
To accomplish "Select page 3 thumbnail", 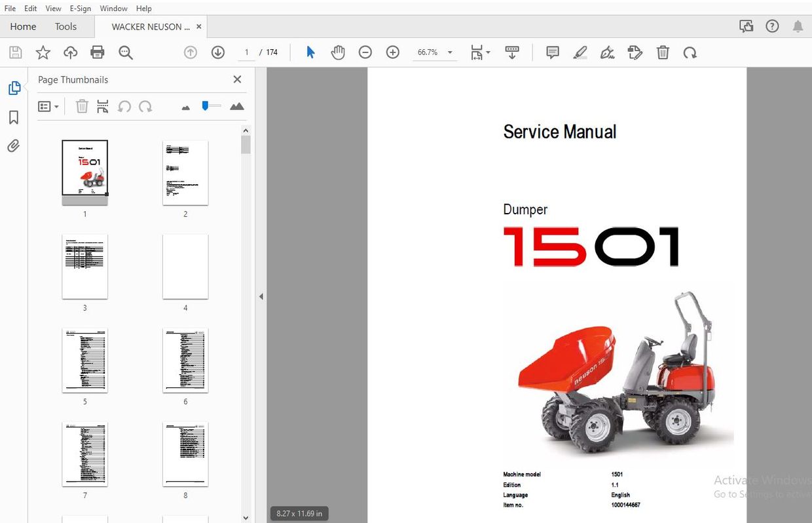I will pyautogui.click(x=84, y=266).
